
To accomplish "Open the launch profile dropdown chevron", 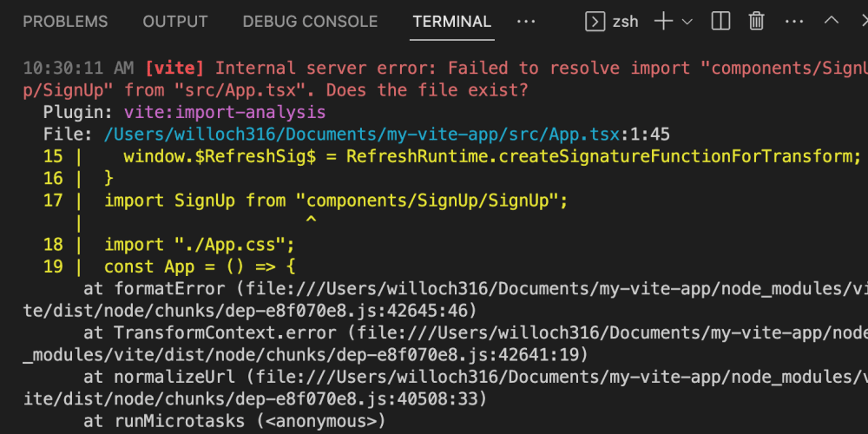I will point(687,22).
